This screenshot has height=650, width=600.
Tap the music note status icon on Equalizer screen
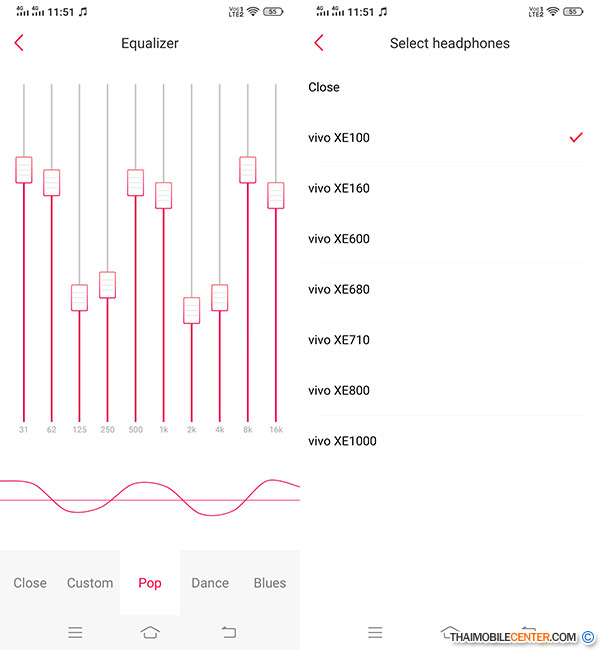click(x=83, y=12)
